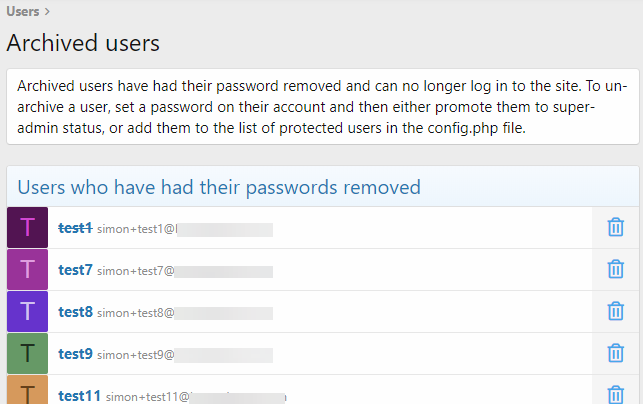
Task: Click the trash icon for test11
Action: tap(615, 394)
